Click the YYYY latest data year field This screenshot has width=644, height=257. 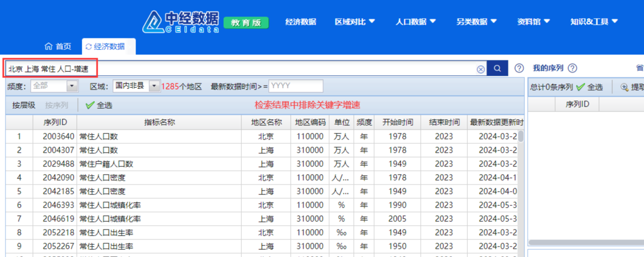point(295,86)
